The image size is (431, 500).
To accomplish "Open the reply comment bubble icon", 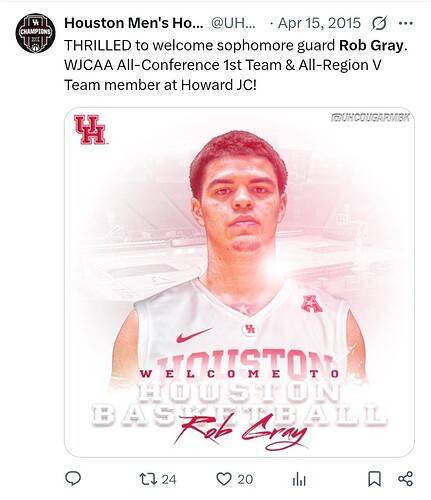I will tap(73, 479).
